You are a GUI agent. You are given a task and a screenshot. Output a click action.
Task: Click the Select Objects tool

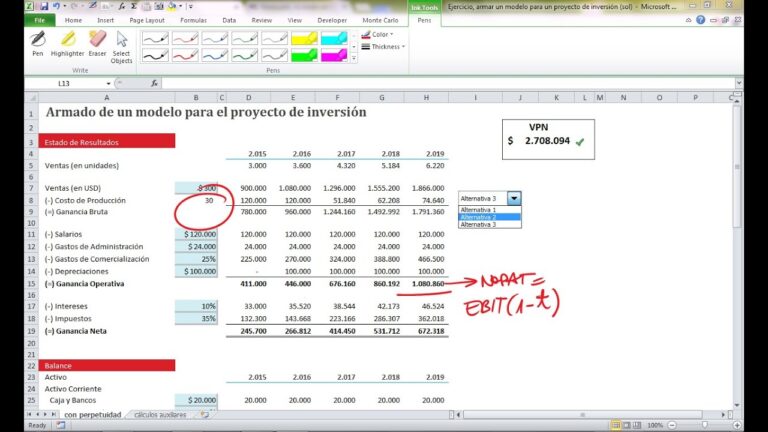(x=122, y=45)
